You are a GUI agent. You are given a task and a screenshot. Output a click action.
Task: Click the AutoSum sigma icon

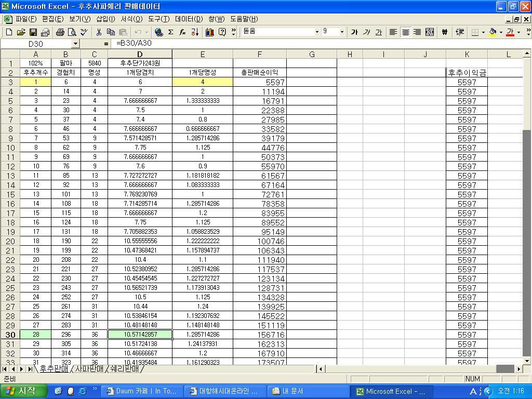tap(170, 32)
